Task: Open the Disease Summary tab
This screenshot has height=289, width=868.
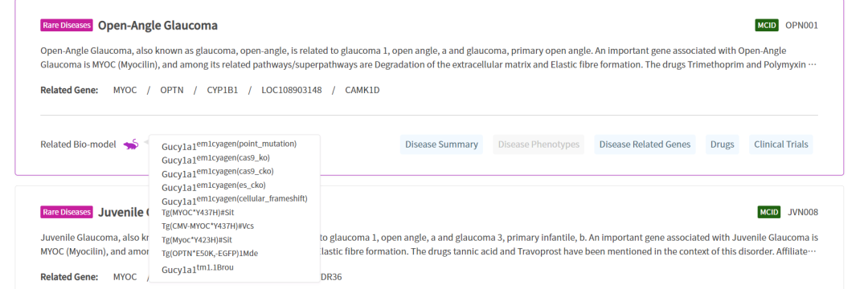Action: (x=441, y=144)
